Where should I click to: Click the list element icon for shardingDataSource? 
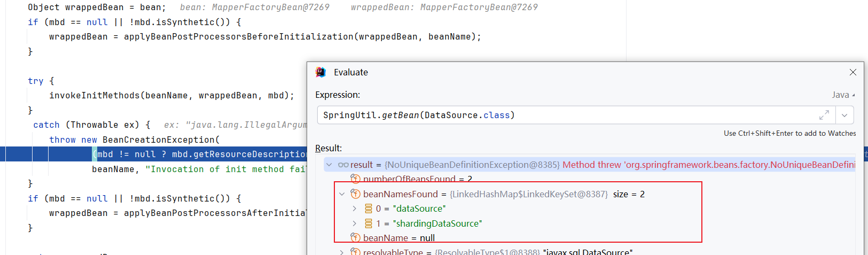pos(368,223)
